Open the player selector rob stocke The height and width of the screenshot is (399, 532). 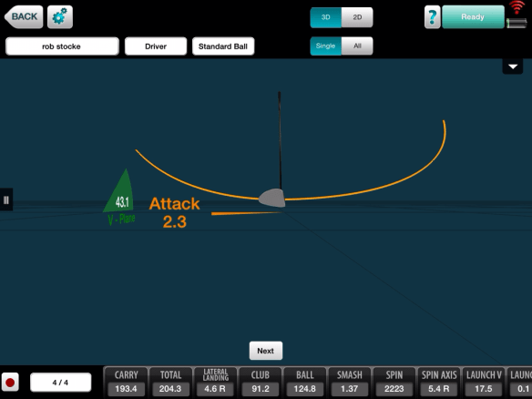tap(62, 46)
